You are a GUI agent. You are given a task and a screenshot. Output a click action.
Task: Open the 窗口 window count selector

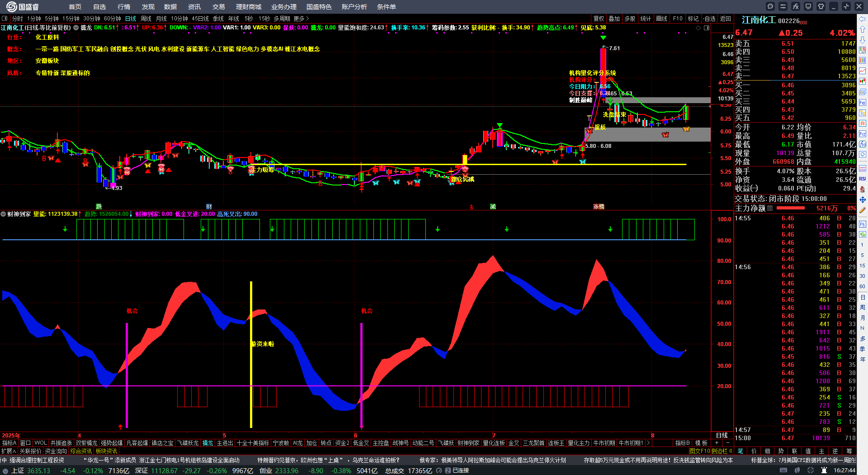coord(25,443)
